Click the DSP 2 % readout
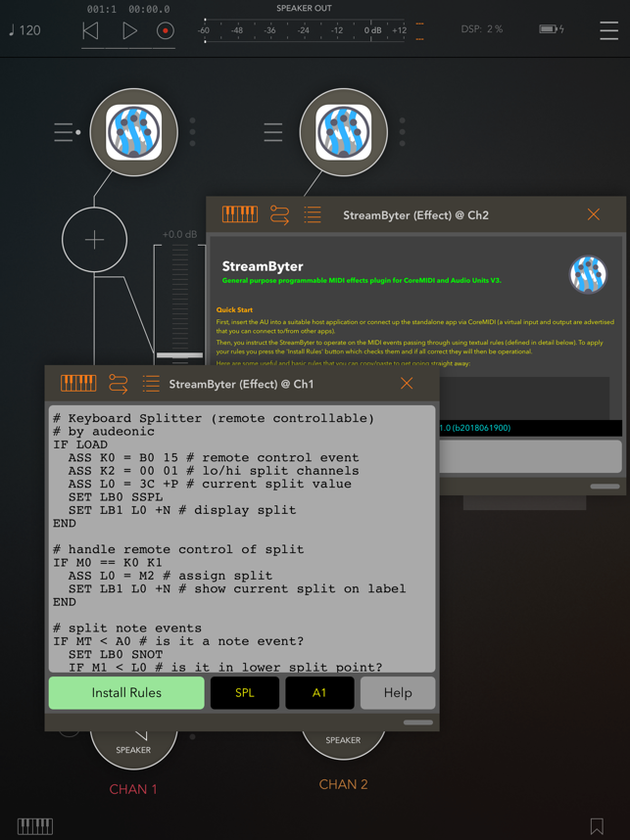This screenshot has width=630, height=840. point(482,29)
